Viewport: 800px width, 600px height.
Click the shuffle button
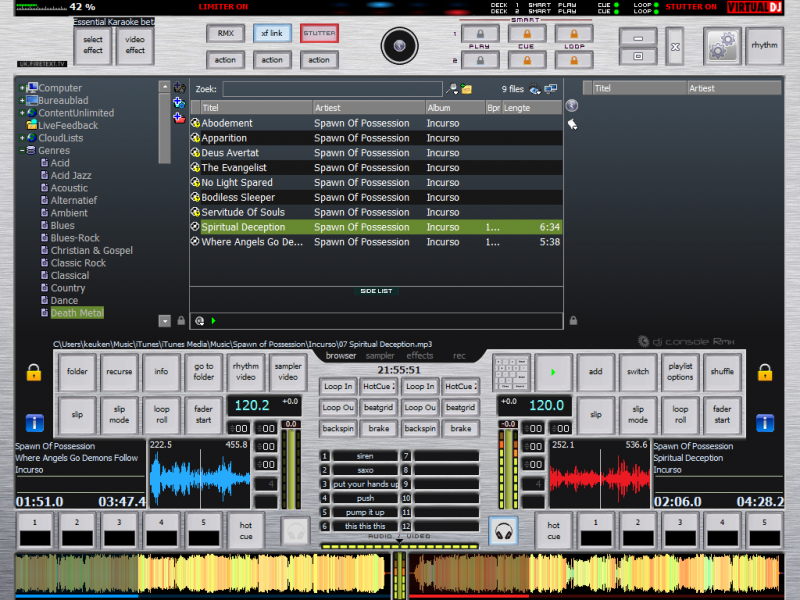click(x=722, y=372)
